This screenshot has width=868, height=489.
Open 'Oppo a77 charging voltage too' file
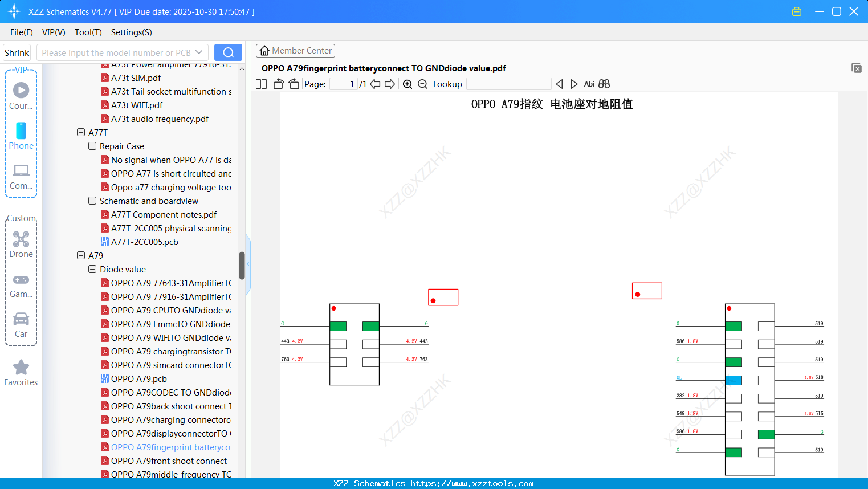[x=166, y=187]
